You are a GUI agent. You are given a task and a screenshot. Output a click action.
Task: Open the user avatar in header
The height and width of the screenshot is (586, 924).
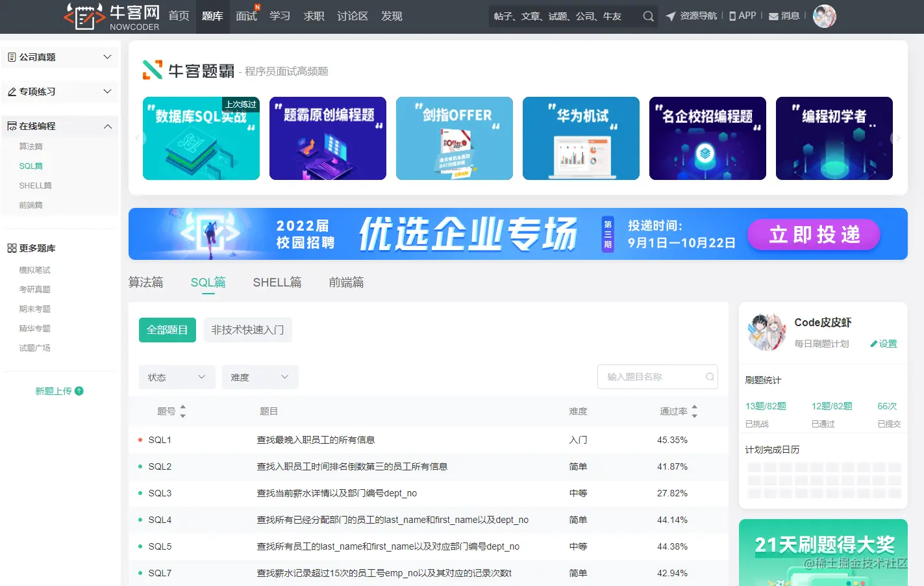(x=824, y=16)
